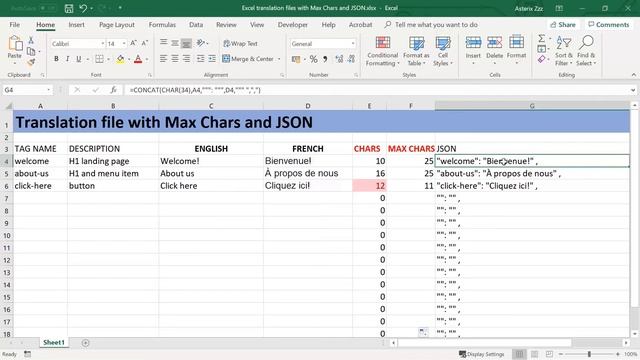Switch to Page Layout view icon
This screenshot has height=360, width=640.
coord(534,354)
